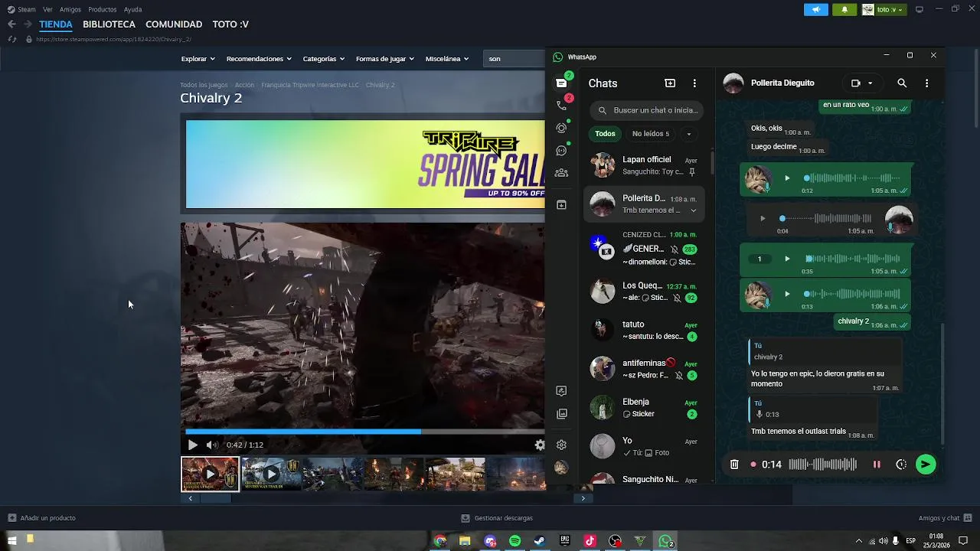This screenshot has width=980, height=551.
Task: Open Gestionar descargas
Action: (497, 518)
